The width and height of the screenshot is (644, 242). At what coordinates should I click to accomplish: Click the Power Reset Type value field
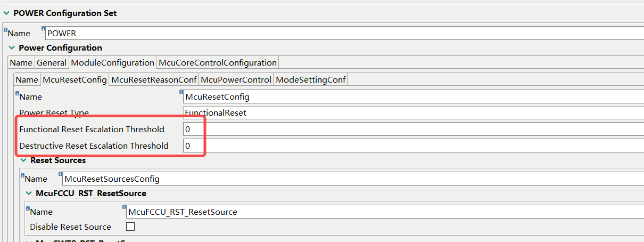pyautogui.click(x=410, y=113)
